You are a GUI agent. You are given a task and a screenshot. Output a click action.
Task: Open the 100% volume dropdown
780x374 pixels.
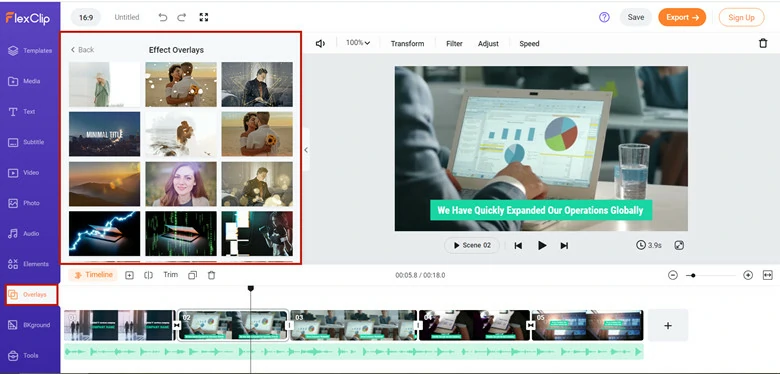point(358,43)
